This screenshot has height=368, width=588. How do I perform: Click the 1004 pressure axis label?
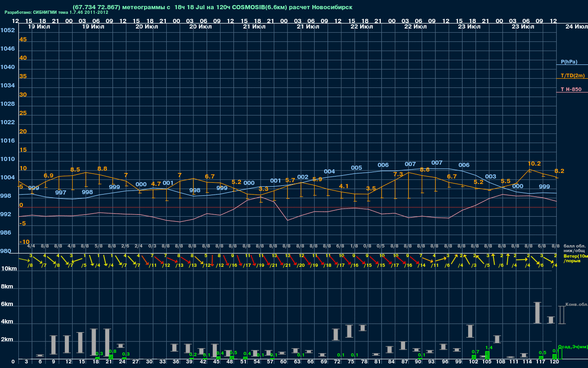[7, 178]
